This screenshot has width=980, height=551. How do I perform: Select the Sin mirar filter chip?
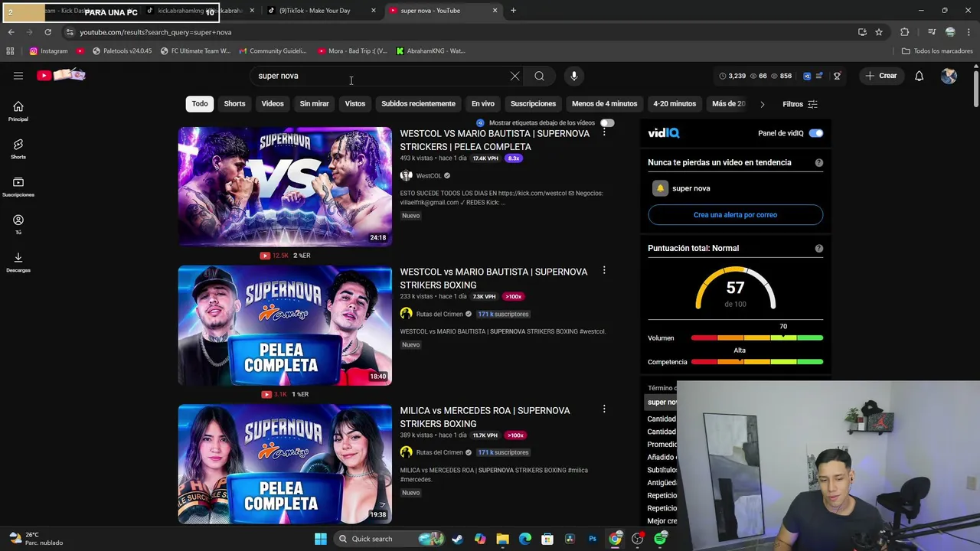click(314, 103)
